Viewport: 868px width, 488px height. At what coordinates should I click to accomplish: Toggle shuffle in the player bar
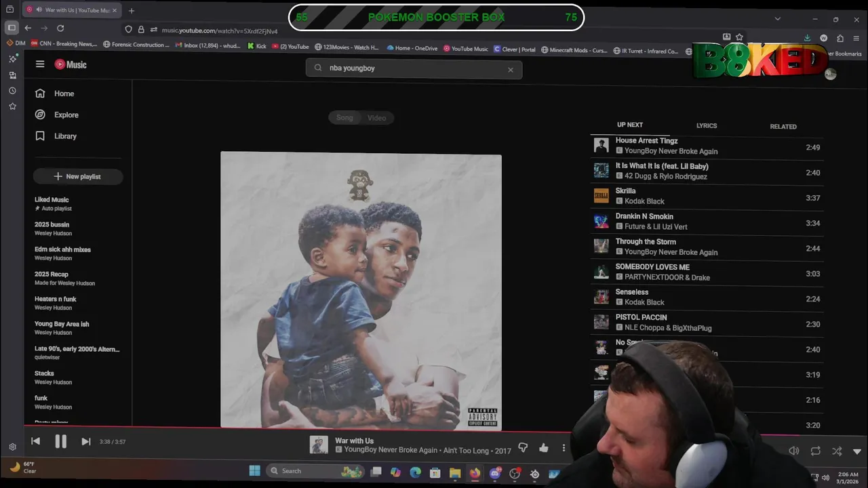[837, 451]
